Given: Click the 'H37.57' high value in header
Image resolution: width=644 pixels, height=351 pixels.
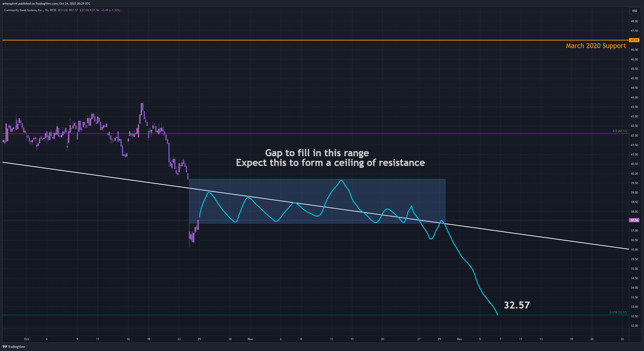Looking at the screenshot, I should tap(74, 10).
